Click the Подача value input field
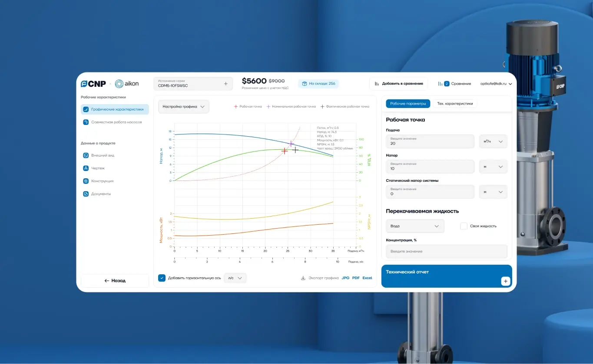 (430, 141)
